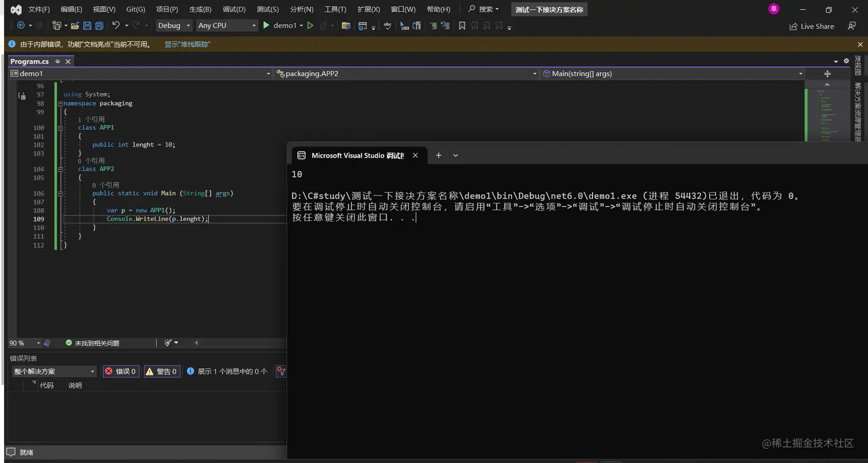The height and width of the screenshot is (463, 868).
Task: Open the 调试(D) debug menu
Action: (x=234, y=9)
